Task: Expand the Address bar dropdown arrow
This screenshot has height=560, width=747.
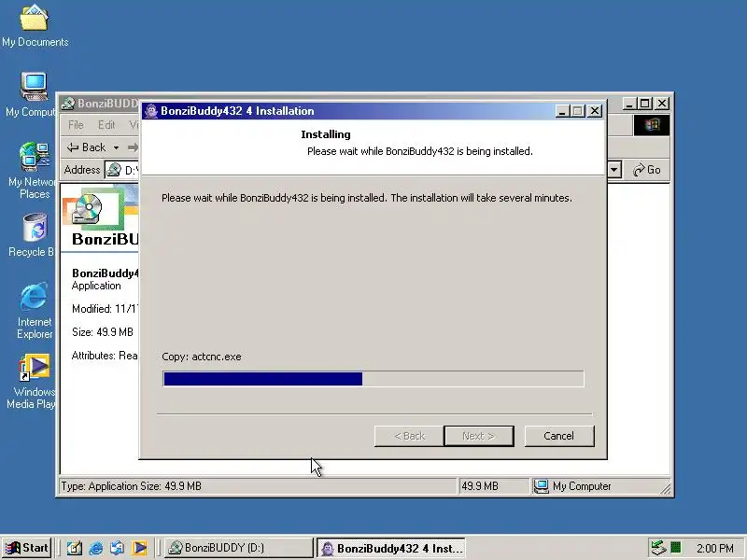Action: (x=614, y=170)
